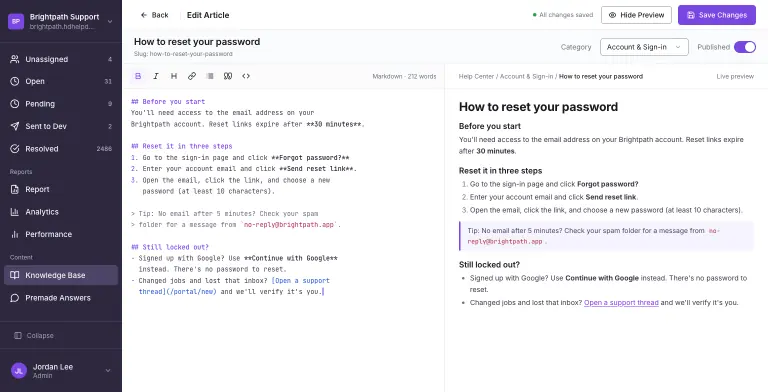
Task: Click the preview heading Still locked out?
Action: pos(489,265)
